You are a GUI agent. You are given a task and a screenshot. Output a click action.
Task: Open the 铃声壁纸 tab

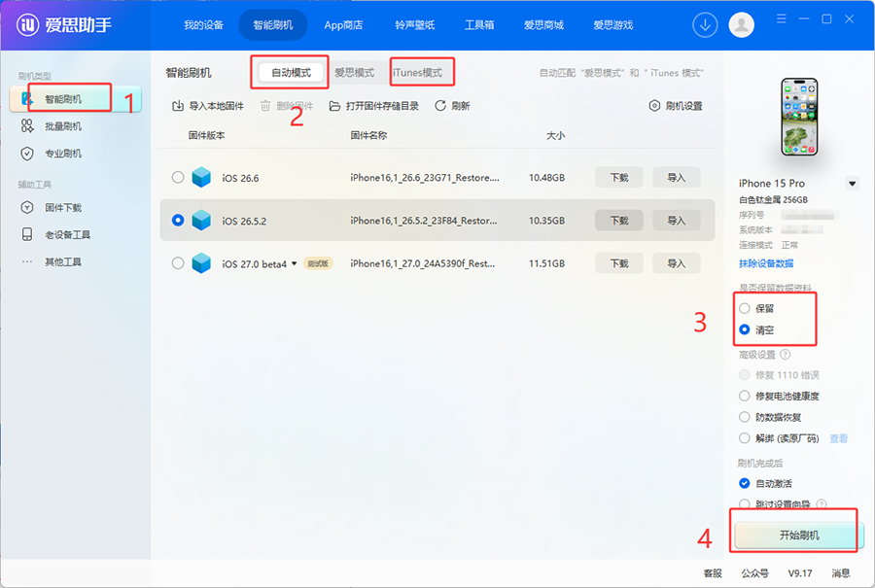click(414, 25)
